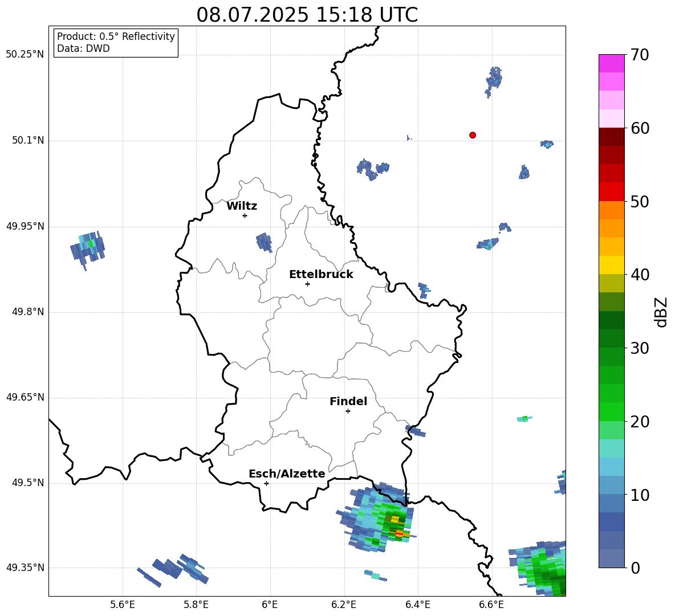Click the colorbar tick label 10
This screenshot has height=616, width=675.
[640, 495]
